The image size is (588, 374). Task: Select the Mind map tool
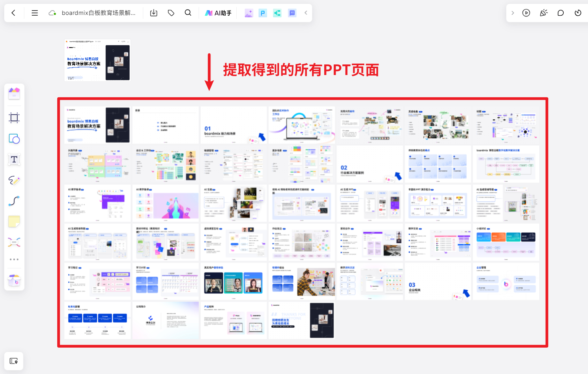(x=14, y=242)
